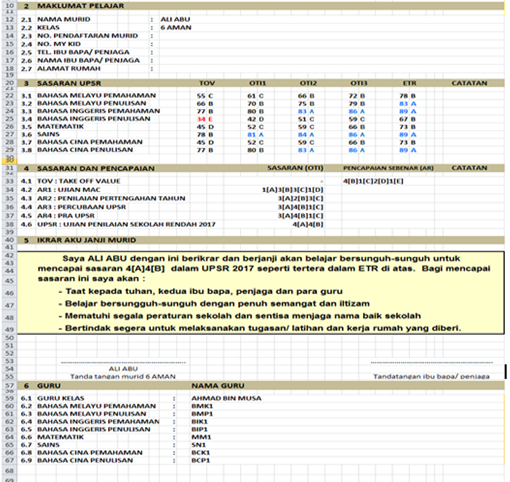Click the CATATAN header in SASARAN UPSR row
Image resolution: width=510 pixels, height=482 pixels.
(469, 83)
